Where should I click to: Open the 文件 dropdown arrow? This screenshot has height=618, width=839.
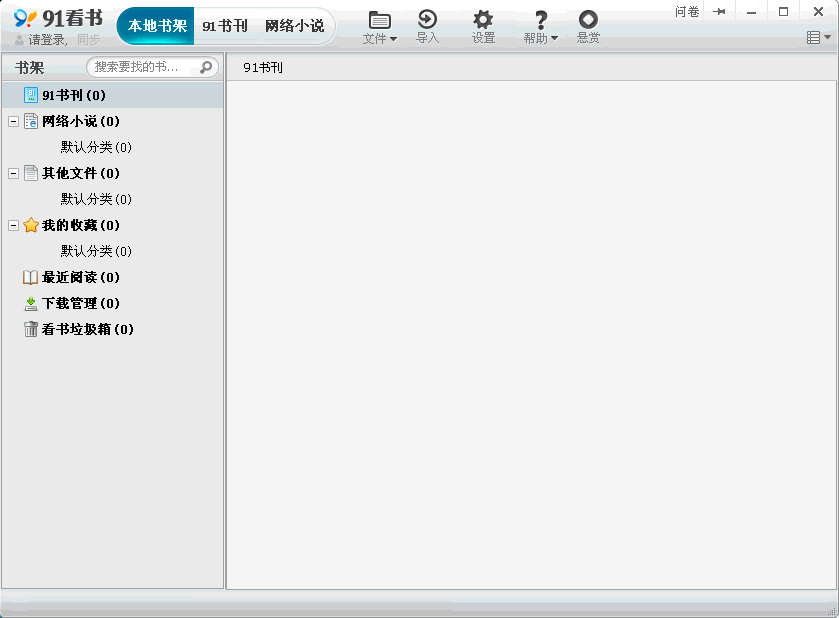coord(393,39)
